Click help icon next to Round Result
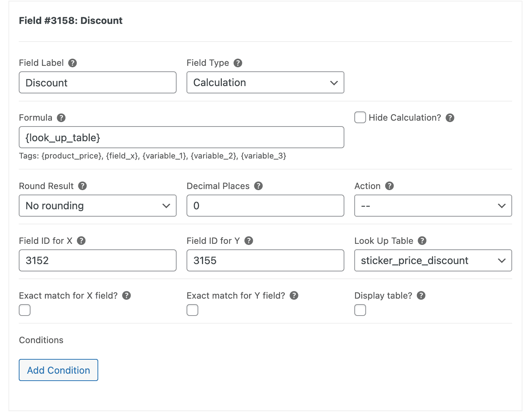 tap(82, 186)
